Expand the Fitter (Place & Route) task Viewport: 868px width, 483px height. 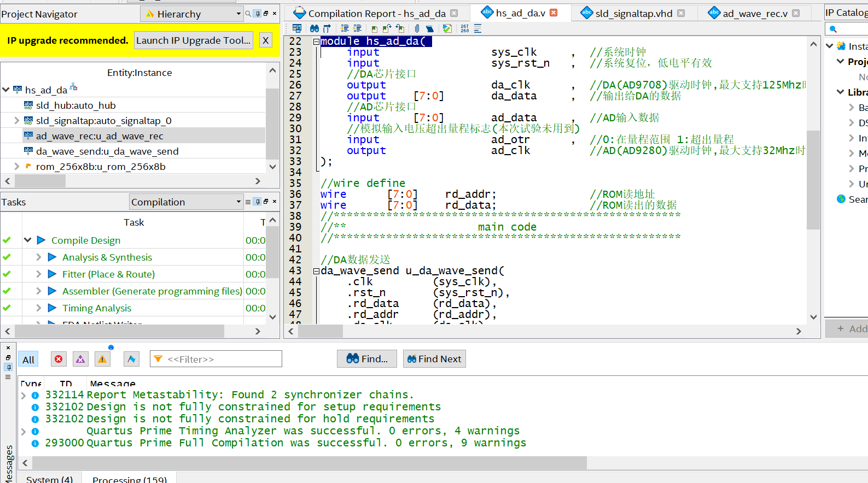click(x=39, y=274)
